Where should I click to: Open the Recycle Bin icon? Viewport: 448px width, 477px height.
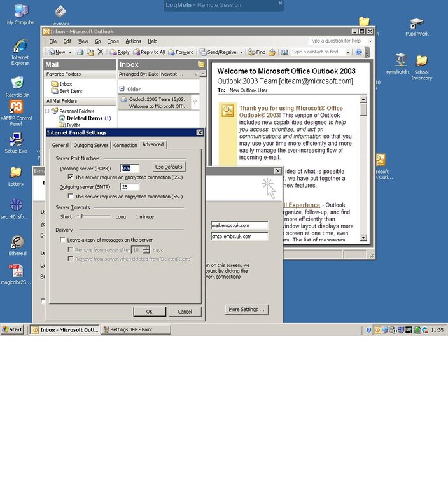pyautogui.click(x=17, y=87)
